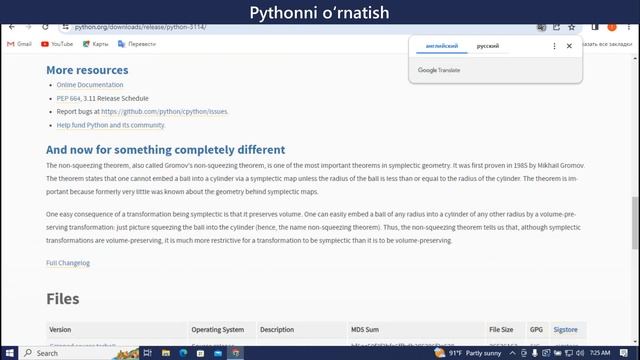Select the английский tab in Translate popup
640x360 pixels.
[x=442, y=46]
